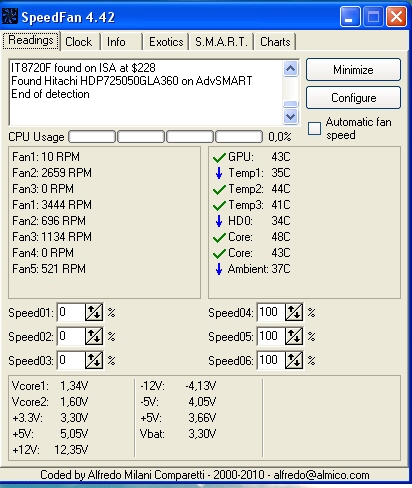Click the 'Fan2: 2659 RPM' reading
The width and height of the screenshot is (412, 488).
click(x=52, y=173)
